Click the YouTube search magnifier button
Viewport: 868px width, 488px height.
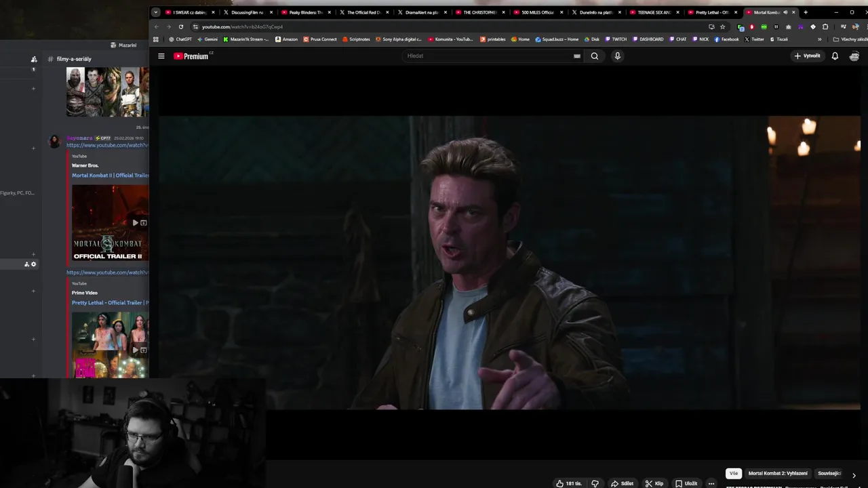tap(595, 56)
